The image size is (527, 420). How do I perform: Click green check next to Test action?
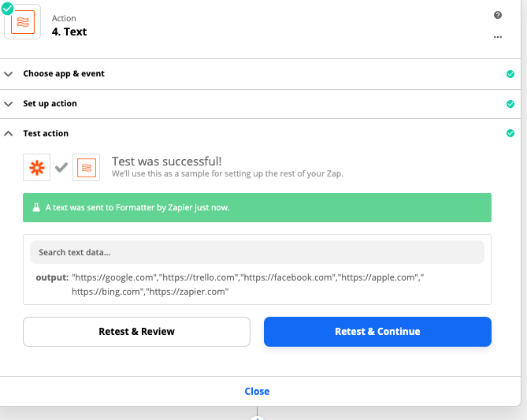click(510, 133)
